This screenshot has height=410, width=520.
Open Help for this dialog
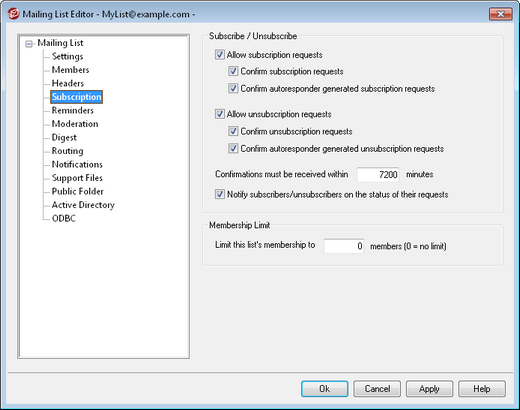pyautogui.click(x=482, y=389)
